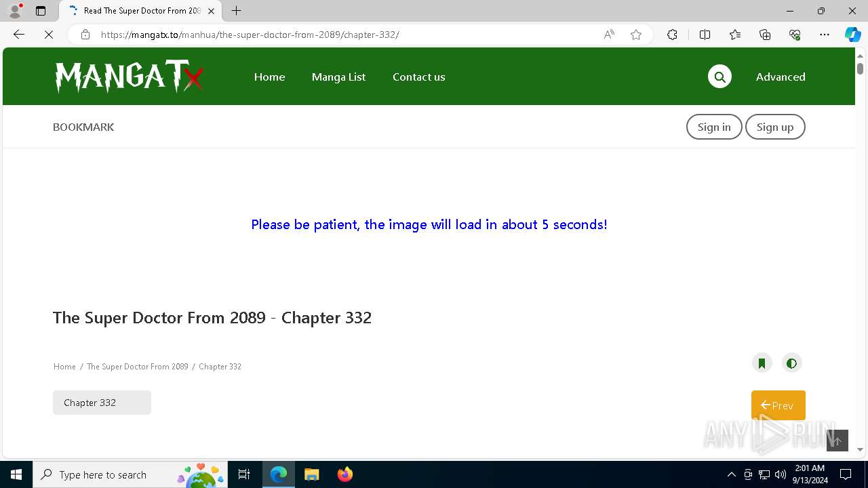Click the Sign in button
The height and width of the screenshot is (488, 868).
[714, 127]
